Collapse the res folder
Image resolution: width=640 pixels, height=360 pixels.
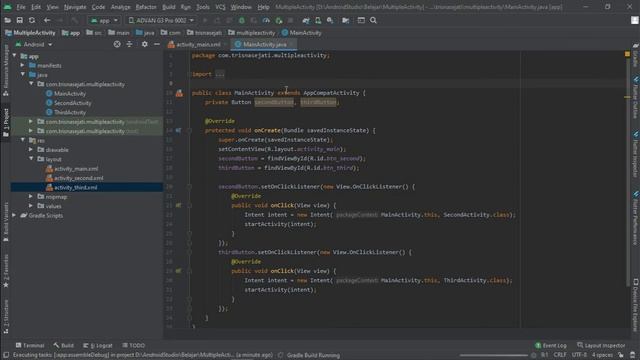(x=23, y=140)
